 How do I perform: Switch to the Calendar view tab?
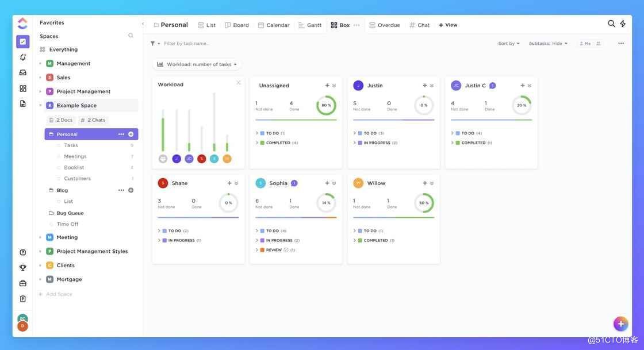coord(274,25)
